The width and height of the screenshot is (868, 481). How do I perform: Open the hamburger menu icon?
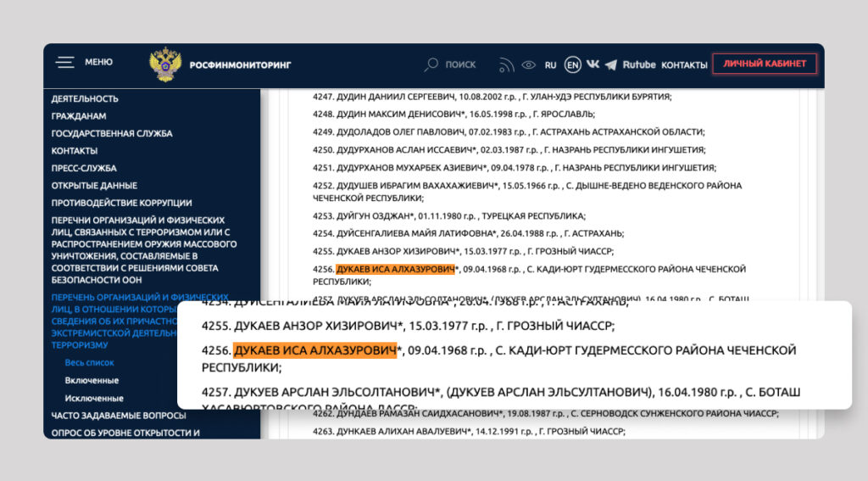(x=65, y=63)
